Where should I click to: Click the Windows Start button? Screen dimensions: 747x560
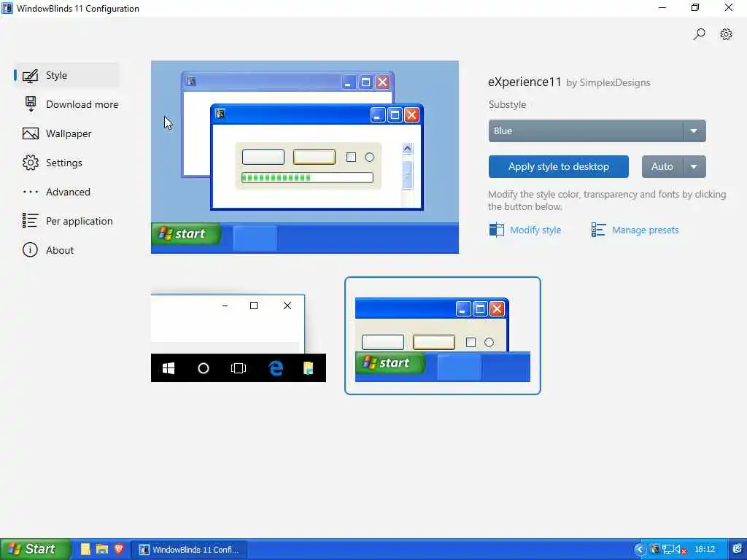coord(35,549)
